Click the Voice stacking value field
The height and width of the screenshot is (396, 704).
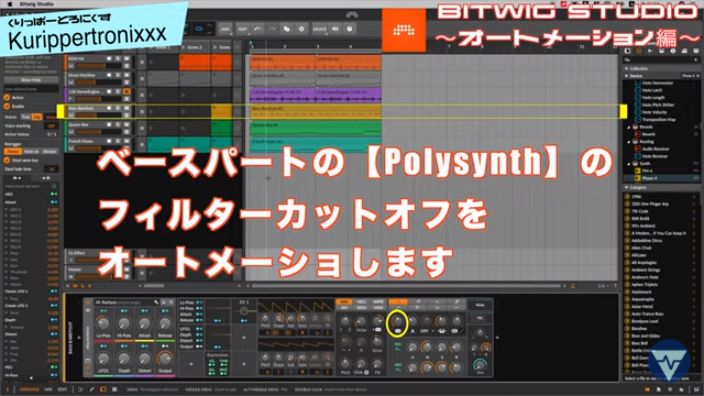52,126
